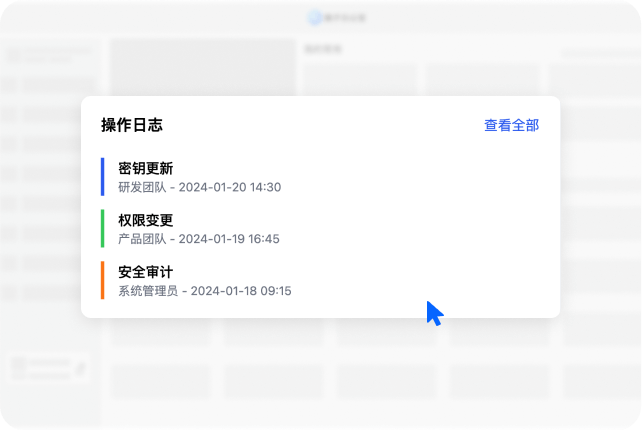Screen dimensions: 642x430
Task: Click the orange bar beside 安全审计
Action: [x=103, y=280]
